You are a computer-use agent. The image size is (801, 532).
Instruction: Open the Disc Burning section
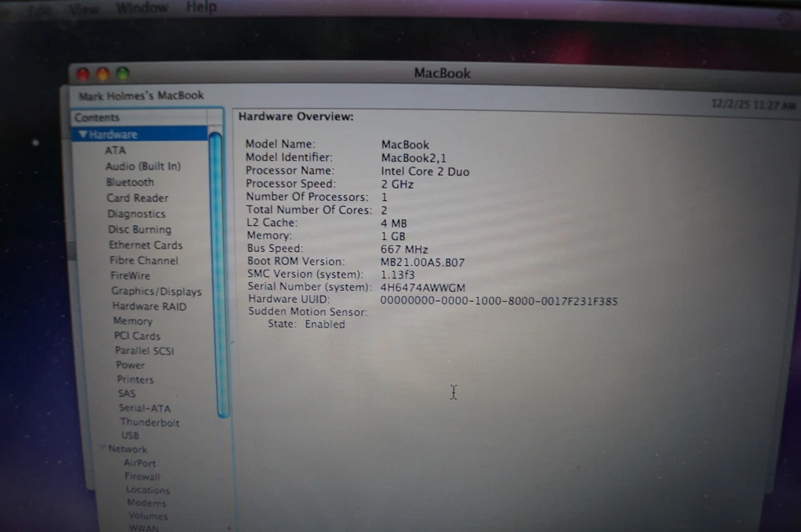tap(139, 229)
